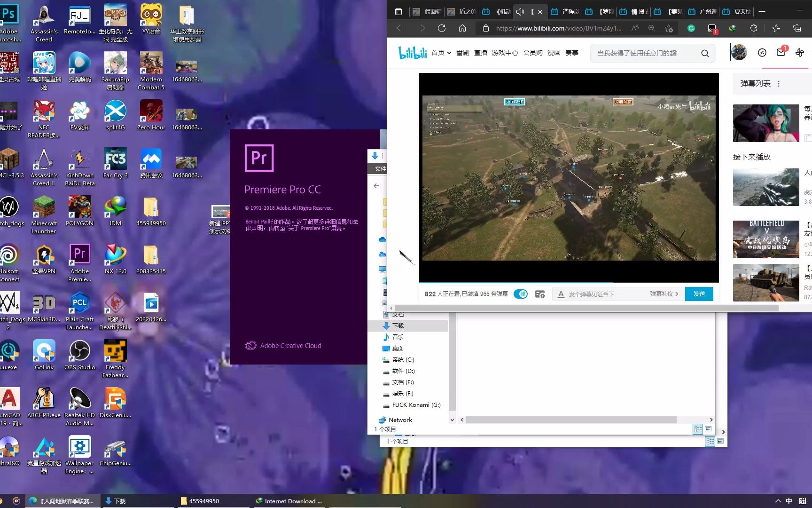
Task: Add this page to favorites
Action: coord(669,28)
